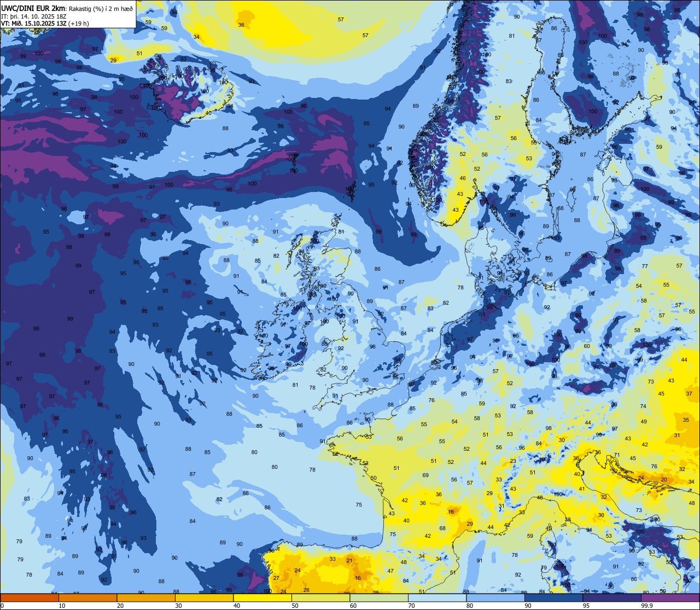Click the value 74 above the 49 value
The height and width of the screenshot is (610, 700).
pos(643,406)
